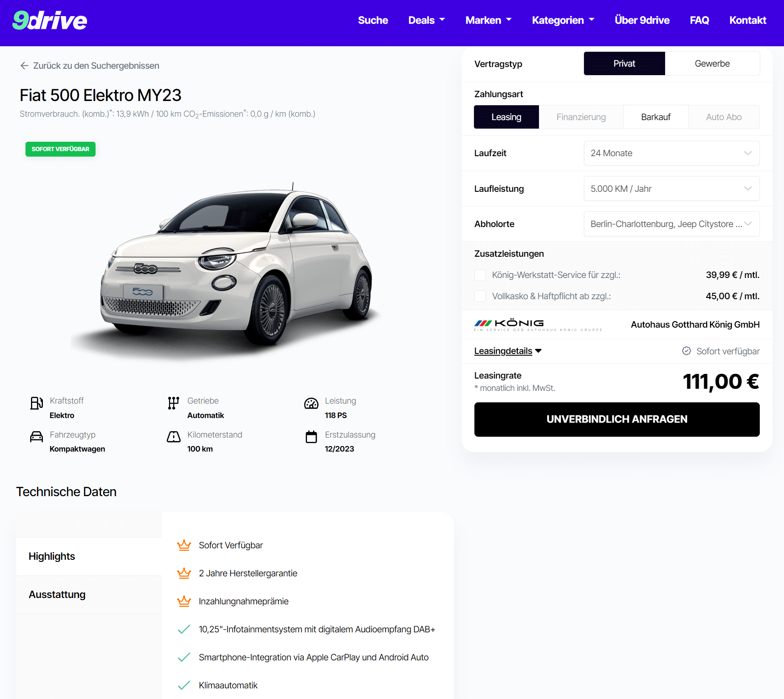Open Über 9drive page

pos(642,20)
